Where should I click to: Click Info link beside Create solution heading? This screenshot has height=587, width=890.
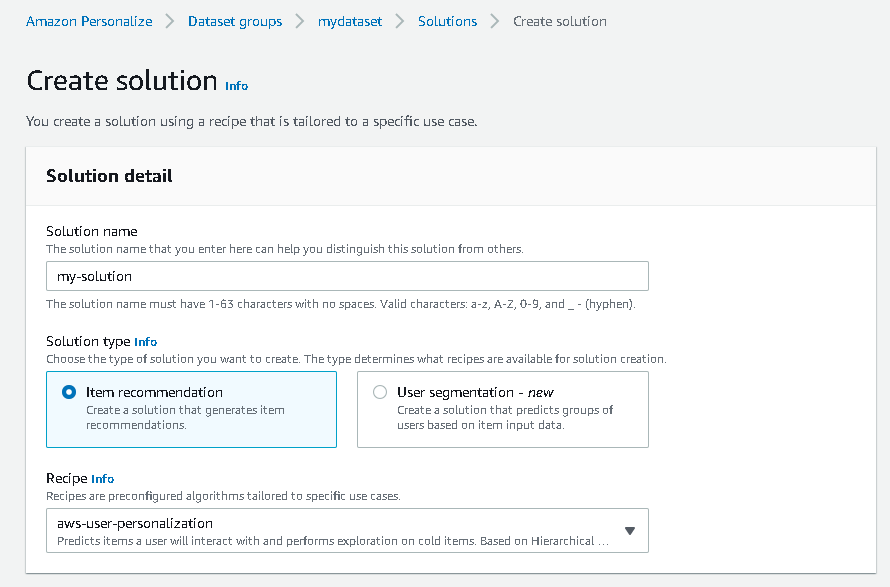[x=237, y=86]
